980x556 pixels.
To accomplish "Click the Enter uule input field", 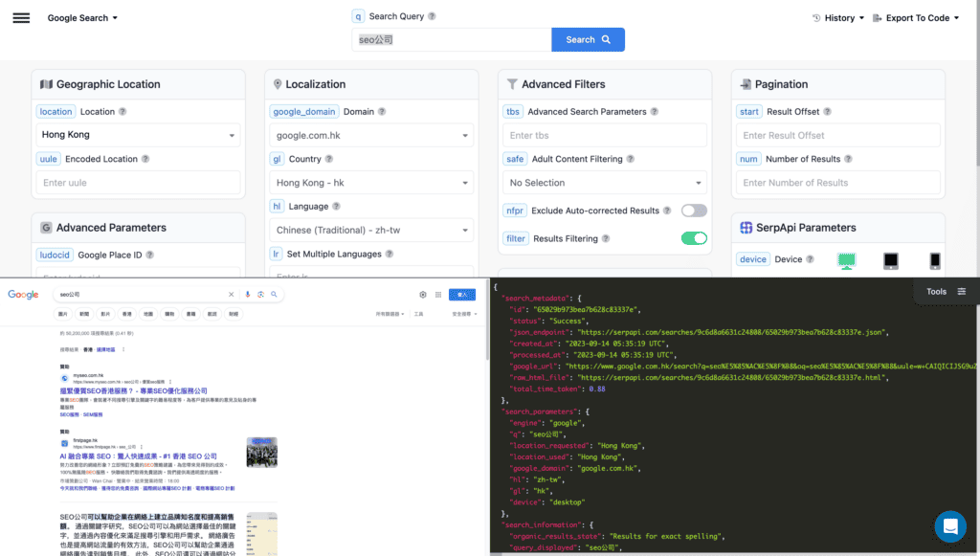I will tap(138, 183).
